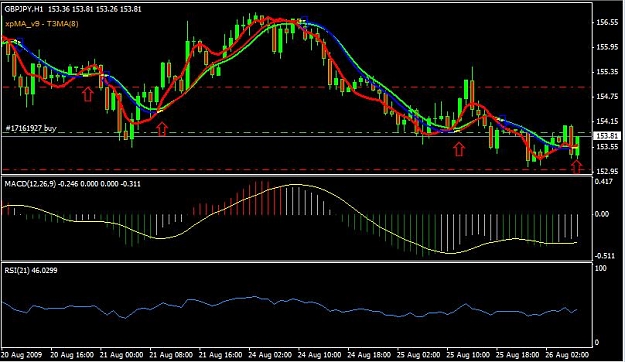This screenshot has width=625, height=362.
Task: Click the -0.511 MACD scale value
Action: coord(604,256)
